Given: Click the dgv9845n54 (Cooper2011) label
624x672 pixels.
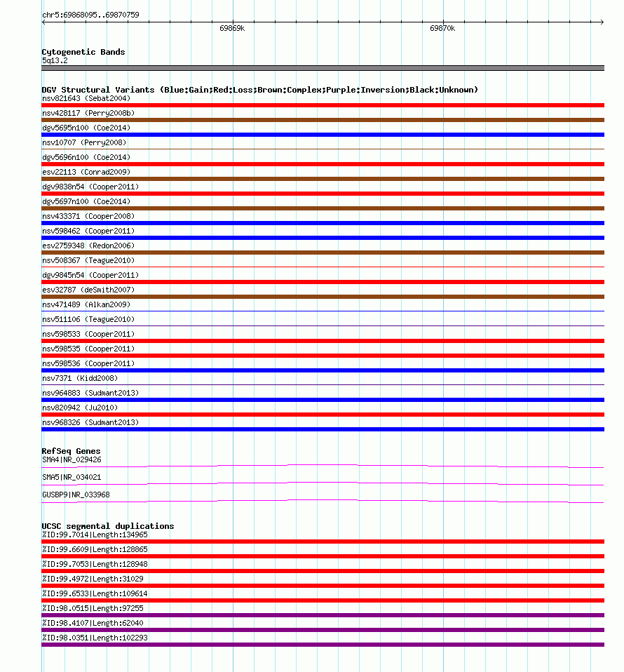Looking at the screenshot, I should (x=90, y=275).
